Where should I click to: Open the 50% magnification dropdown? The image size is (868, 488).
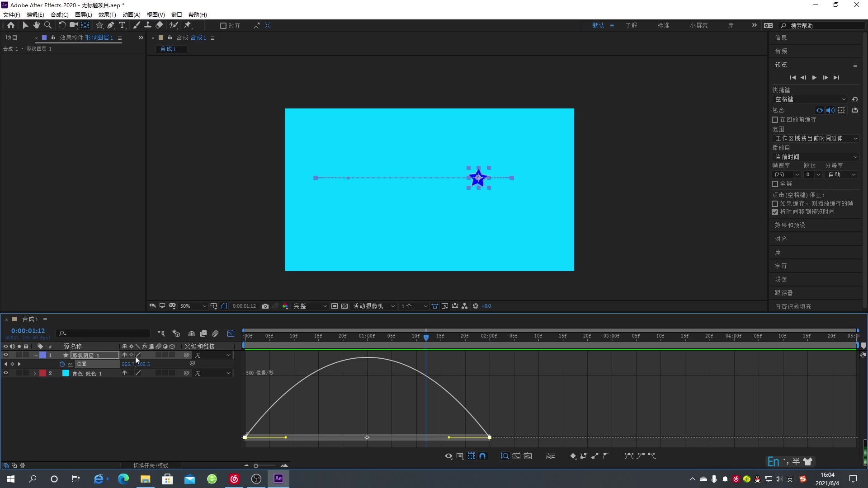(x=193, y=306)
